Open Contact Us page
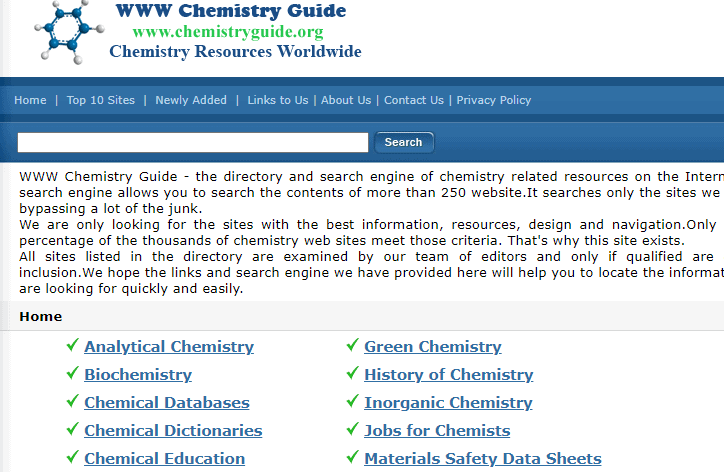Screen dimensions: 724x472 pyautogui.click(x=414, y=100)
